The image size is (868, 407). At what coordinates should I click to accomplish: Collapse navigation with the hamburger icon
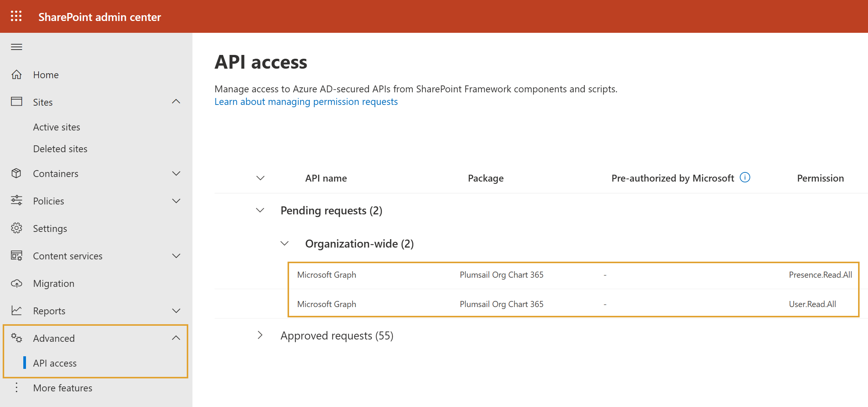click(16, 47)
